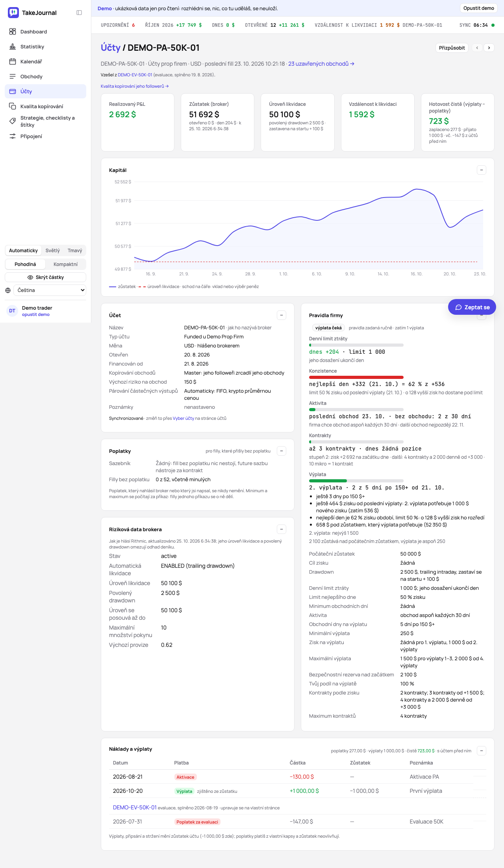Click the DT avatar of Demo trader
Viewport: 504px width, 868px height.
point(12,311)
